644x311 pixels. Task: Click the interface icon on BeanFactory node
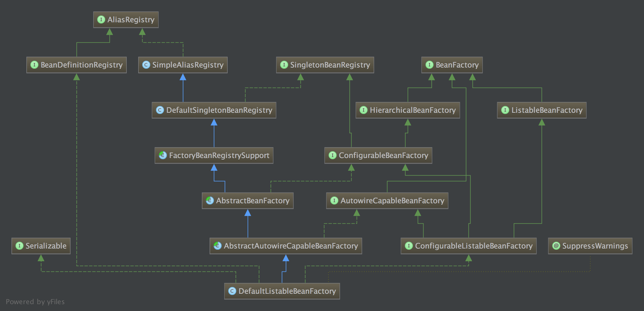[429, 65]
